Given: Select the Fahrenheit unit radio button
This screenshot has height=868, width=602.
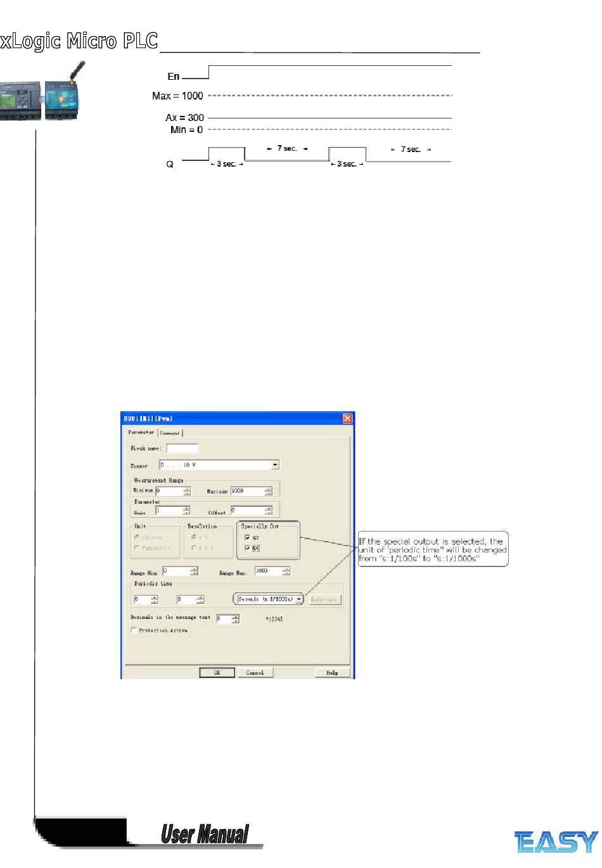Looking at the screenshot, I should point(137,548).
